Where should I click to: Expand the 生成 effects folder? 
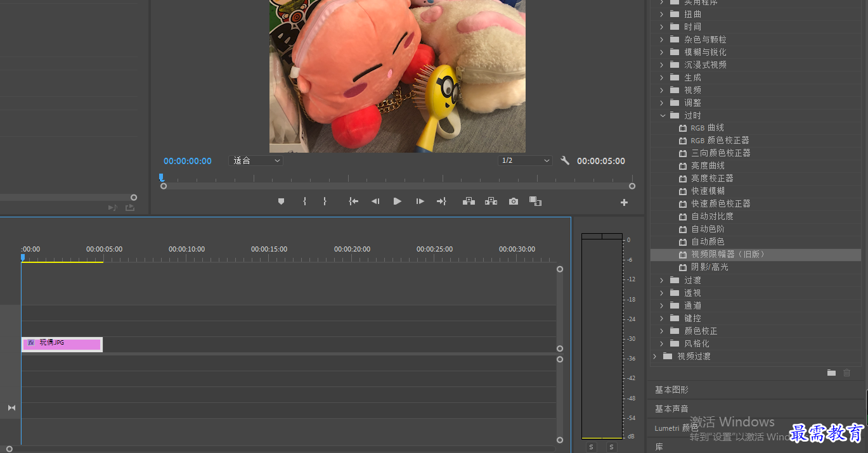click(x=661, y=77)
